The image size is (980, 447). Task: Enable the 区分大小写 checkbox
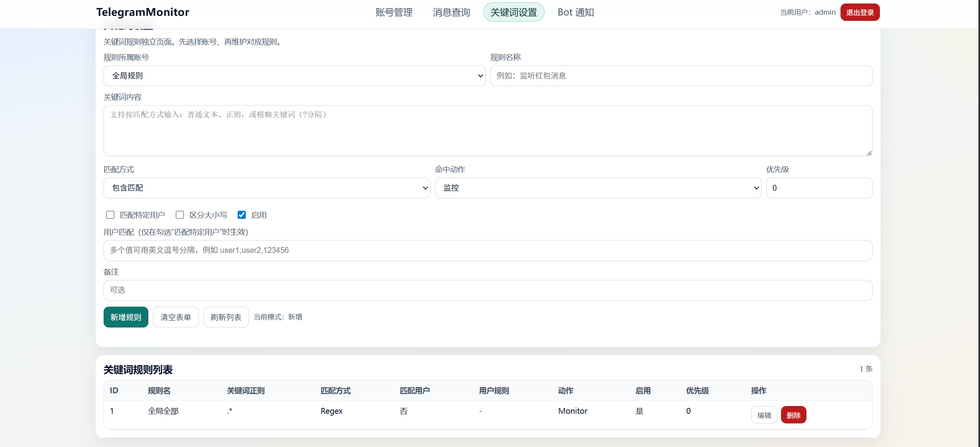click(180, 215)
